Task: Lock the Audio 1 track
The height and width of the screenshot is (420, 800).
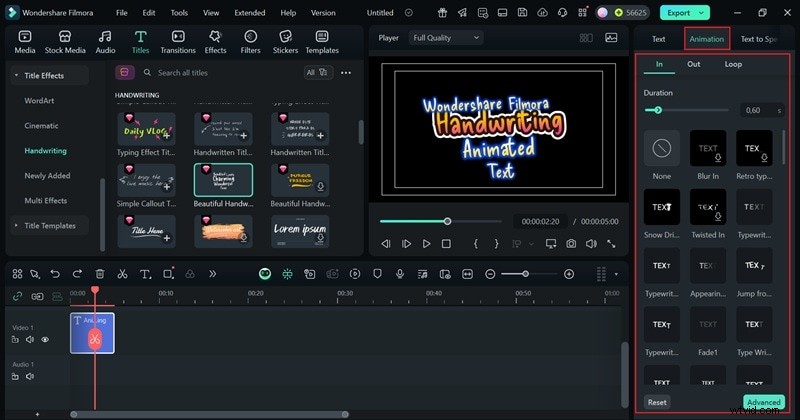Action: click(x=15, y=376)
